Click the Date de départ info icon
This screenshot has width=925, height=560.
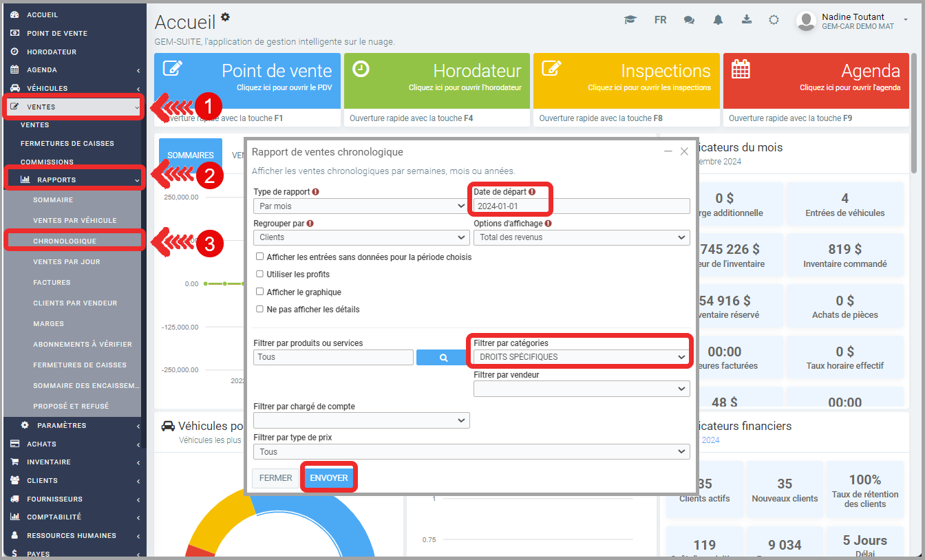(x=532, y=192)
